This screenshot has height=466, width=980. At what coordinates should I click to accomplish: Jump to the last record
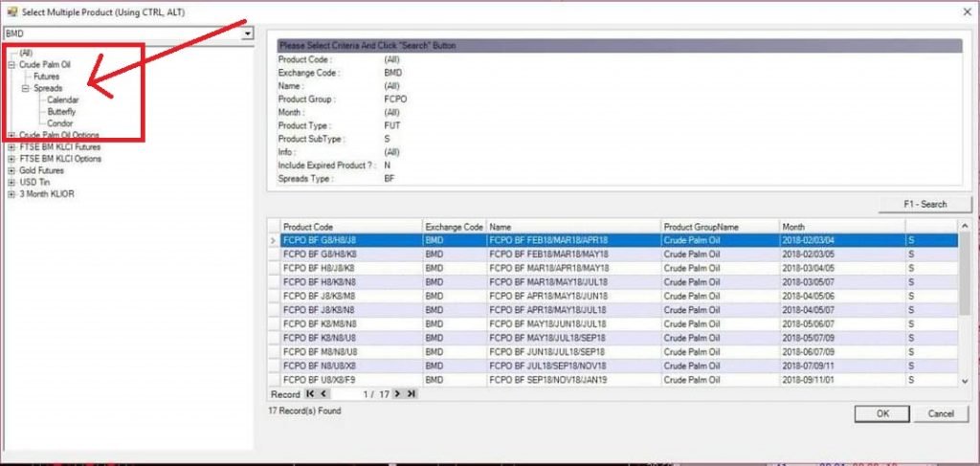pos(411,394)
